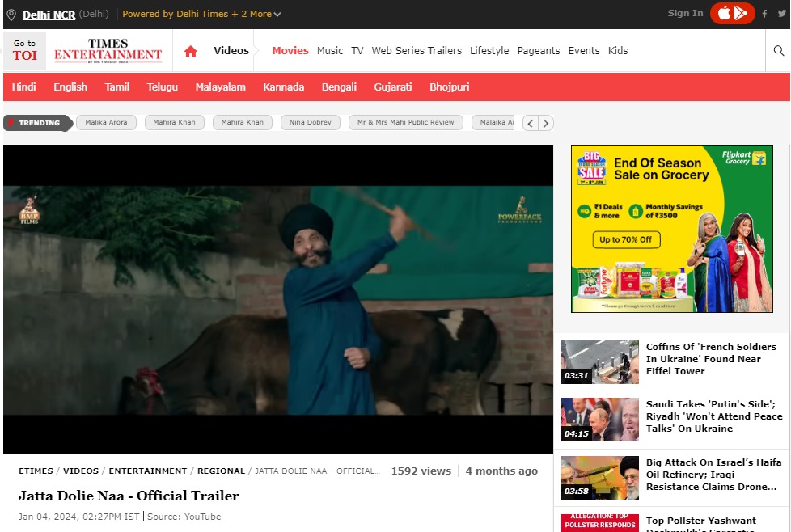
Task: Choose English language filter
Action: coord(70,87)
